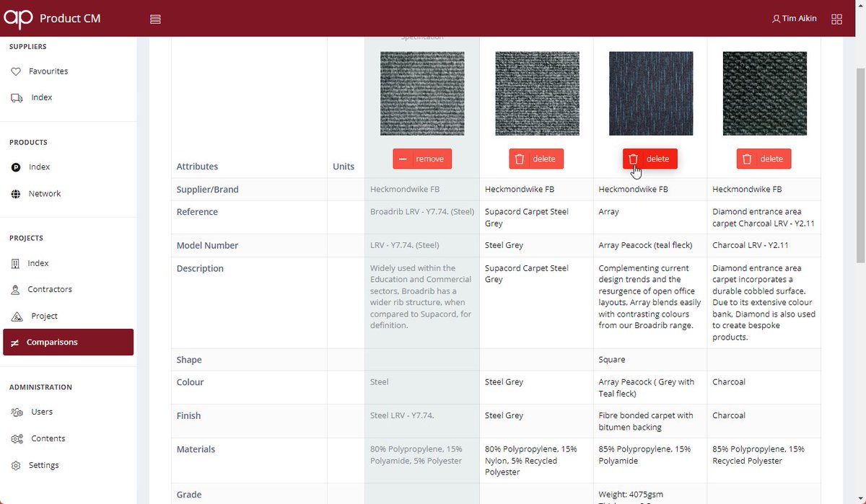Open the Diamond Charcoal carpet thumbnail

[765, 93]
